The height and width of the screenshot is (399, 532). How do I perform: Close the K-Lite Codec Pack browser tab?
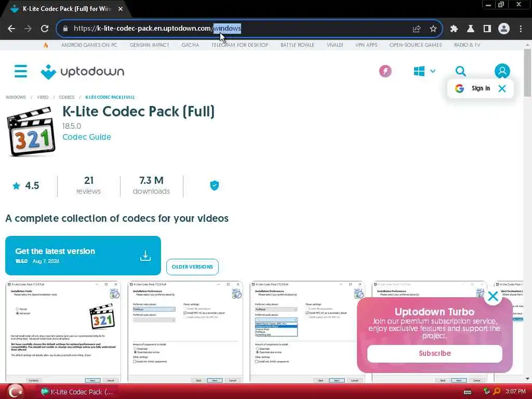pyautogui.click(x=121, y=9)
